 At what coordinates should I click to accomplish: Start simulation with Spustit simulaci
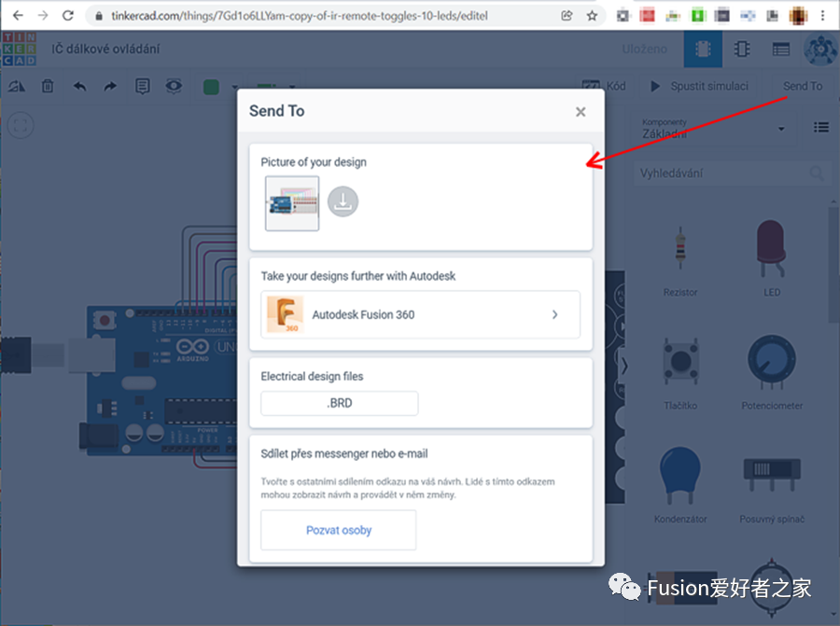(699, 86)
